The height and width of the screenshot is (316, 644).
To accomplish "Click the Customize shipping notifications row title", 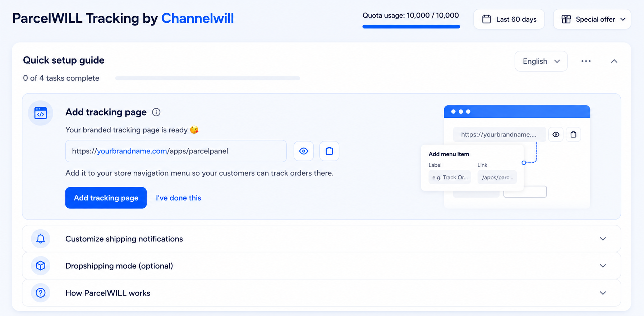I will coord(124,239).
